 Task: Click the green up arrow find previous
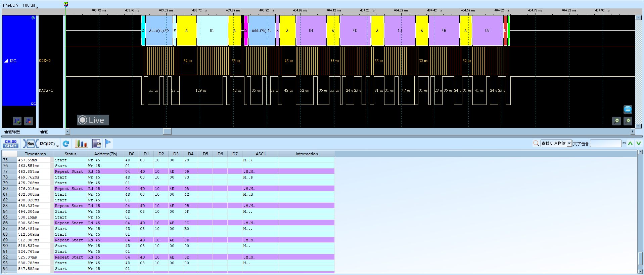(x=631, y=144)
